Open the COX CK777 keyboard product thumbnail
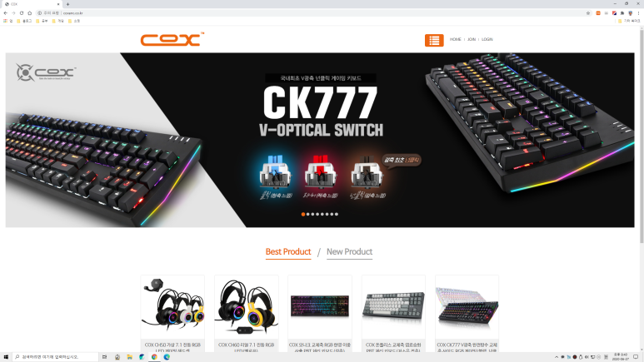Screen dimensions: 644x362 tap(467, 306)
